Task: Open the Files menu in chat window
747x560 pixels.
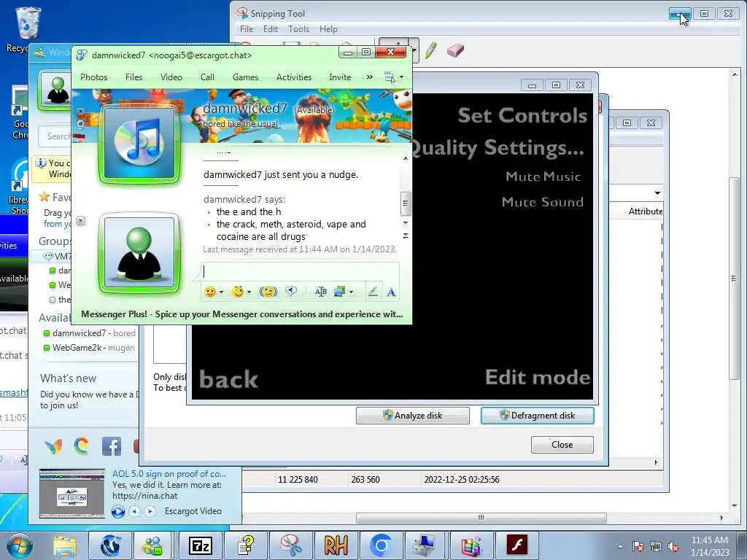Action: pos(134,77)
